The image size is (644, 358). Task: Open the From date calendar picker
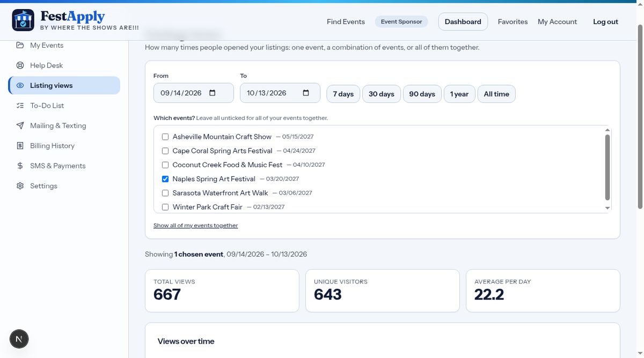tap(212, 93)
